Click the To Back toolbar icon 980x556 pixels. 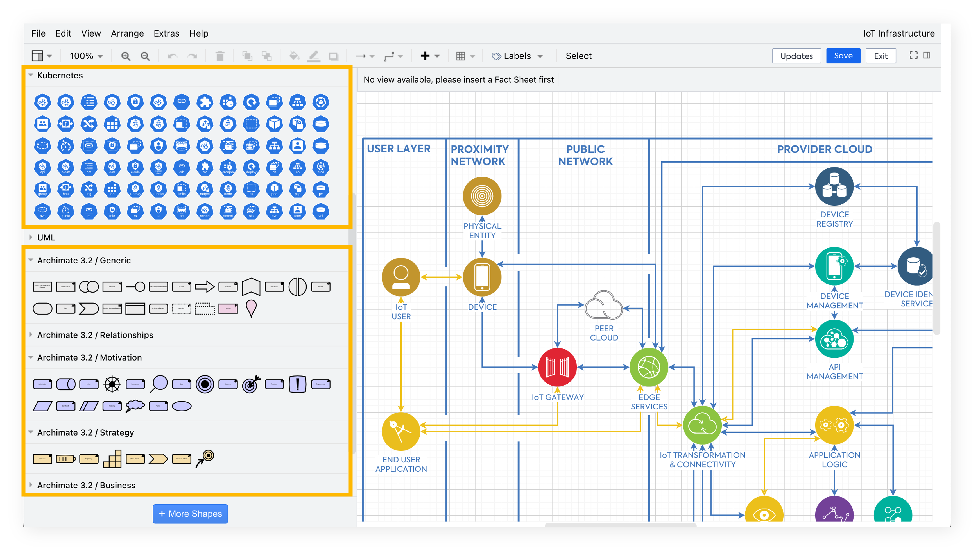pyautogui.click(x=267, y=56)
